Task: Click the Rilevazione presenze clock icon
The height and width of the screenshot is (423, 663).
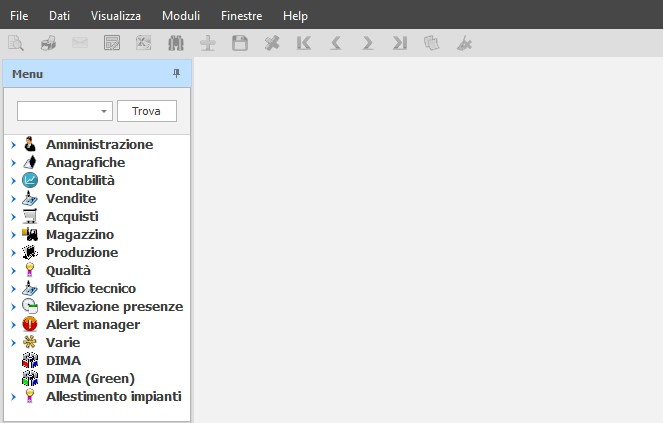Action: point(30,306)
